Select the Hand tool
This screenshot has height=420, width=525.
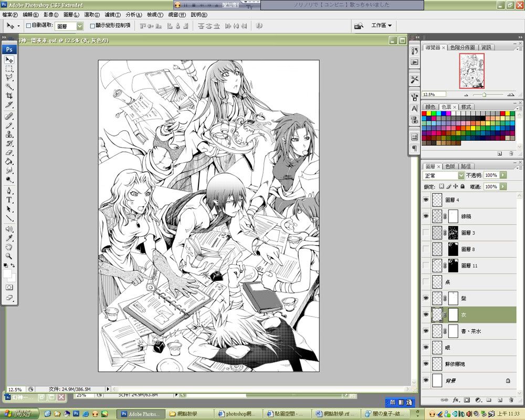(9, 247)
